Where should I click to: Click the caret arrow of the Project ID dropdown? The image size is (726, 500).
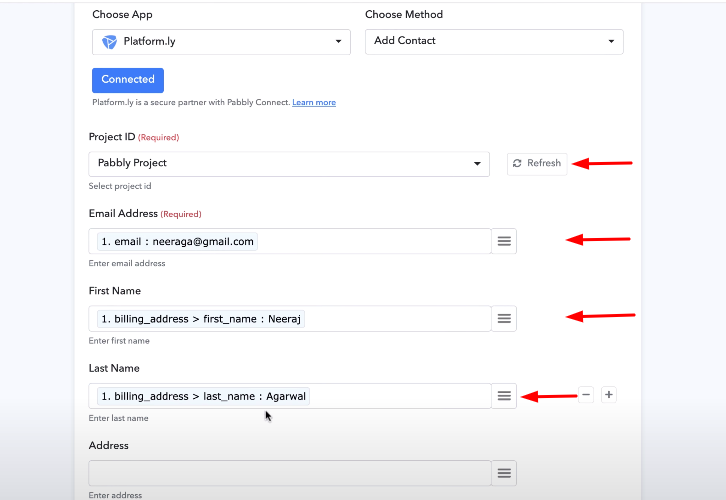point(477,164)
